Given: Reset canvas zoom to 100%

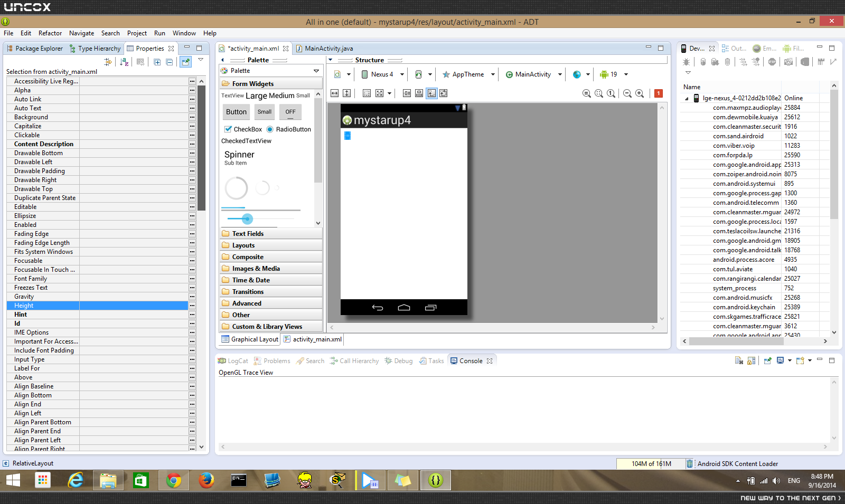Looking at the screenshot, I should tap(611, 93).
